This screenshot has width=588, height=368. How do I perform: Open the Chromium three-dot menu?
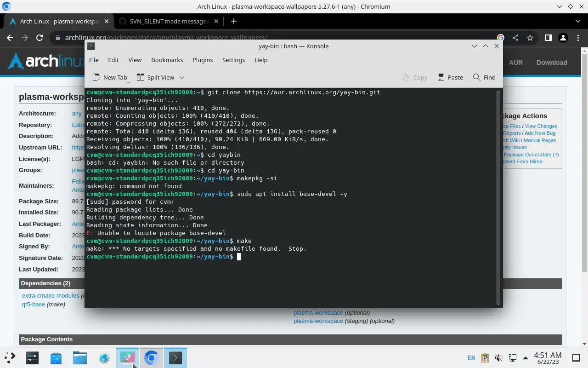point(577,38)
